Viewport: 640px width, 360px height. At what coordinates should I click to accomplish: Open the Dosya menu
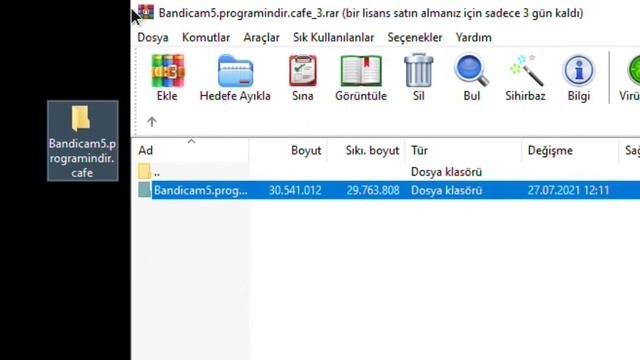[153, 38]
